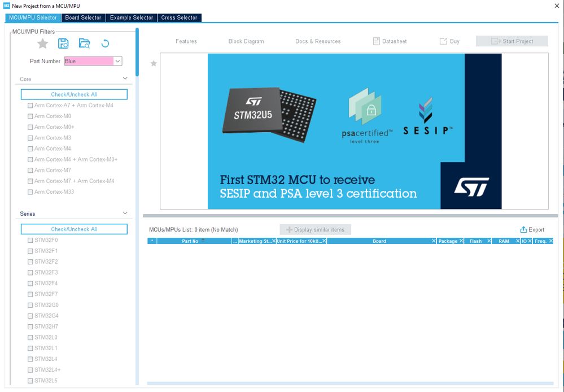Export the MCUs/MPUs list
The image size is (564, 392).
(532, 230)
